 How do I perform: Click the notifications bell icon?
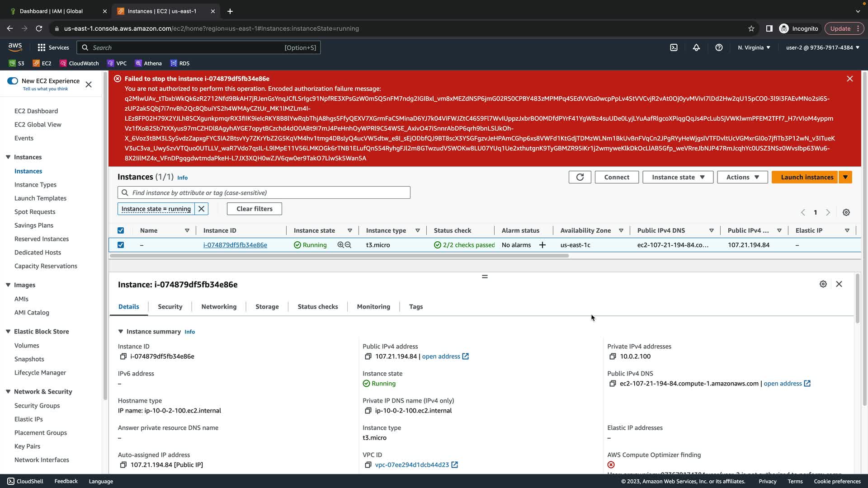click(696, 47)
